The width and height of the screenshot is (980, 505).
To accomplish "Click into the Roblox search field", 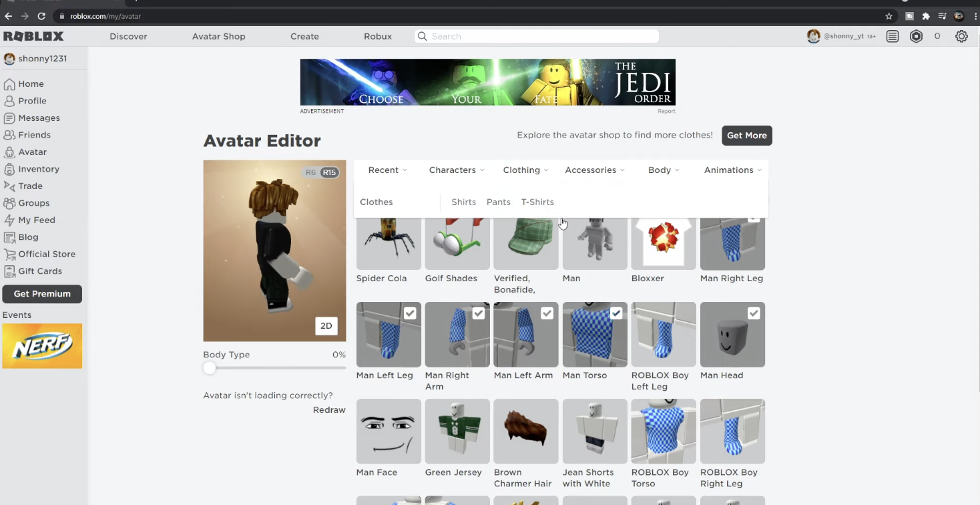I will tap(537, 37).
